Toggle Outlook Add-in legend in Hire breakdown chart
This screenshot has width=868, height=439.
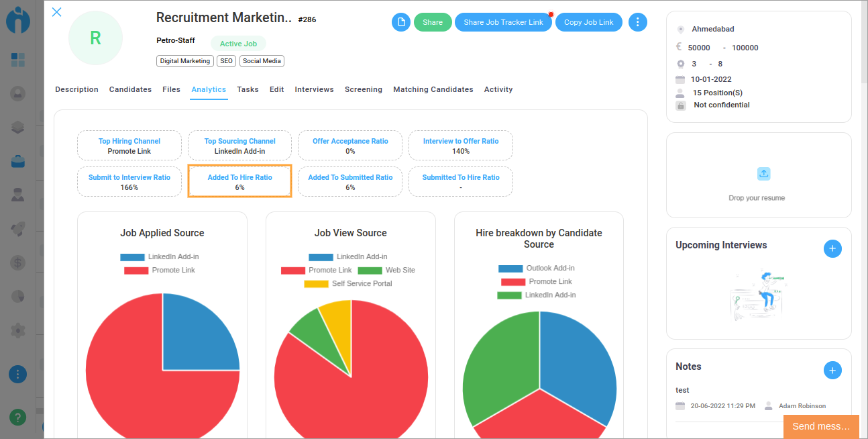pyautogui.click(x=536, y=269)
